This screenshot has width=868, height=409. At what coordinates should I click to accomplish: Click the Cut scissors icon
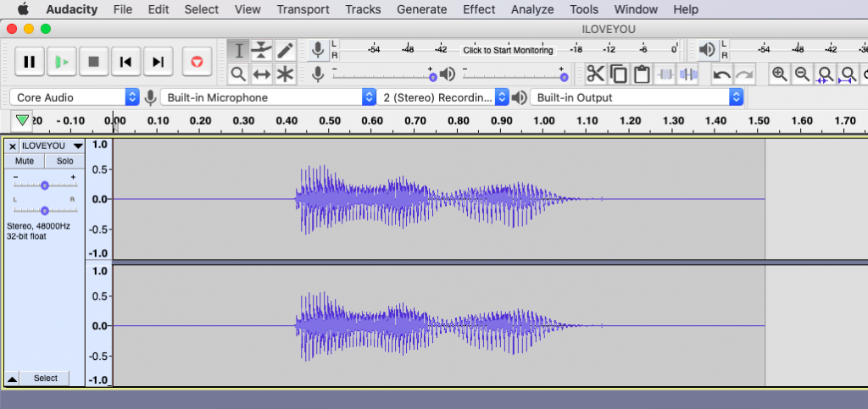point(595,74)
